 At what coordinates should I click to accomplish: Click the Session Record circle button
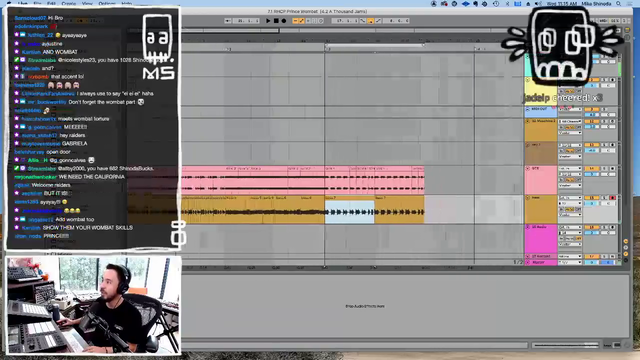point(321,21)
